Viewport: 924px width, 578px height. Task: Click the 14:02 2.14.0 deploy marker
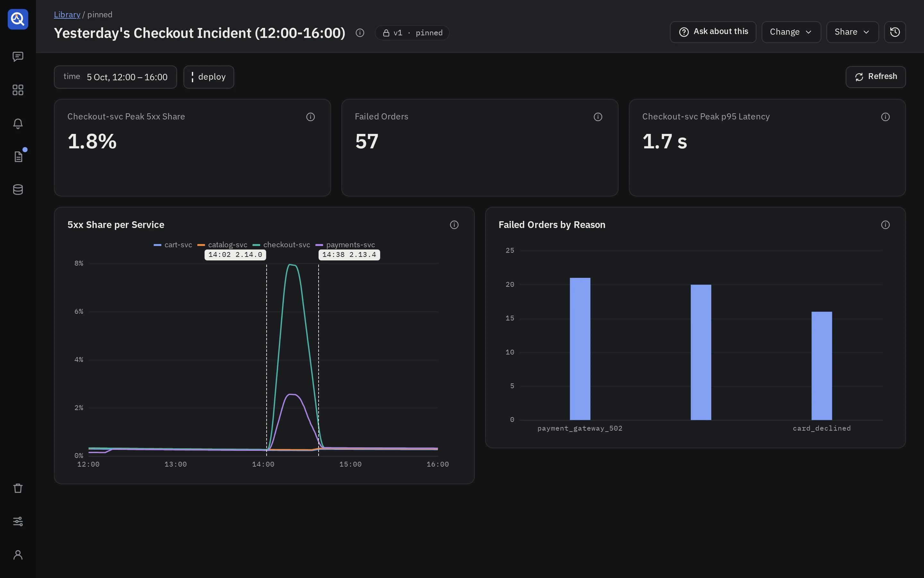coord(235,255)
